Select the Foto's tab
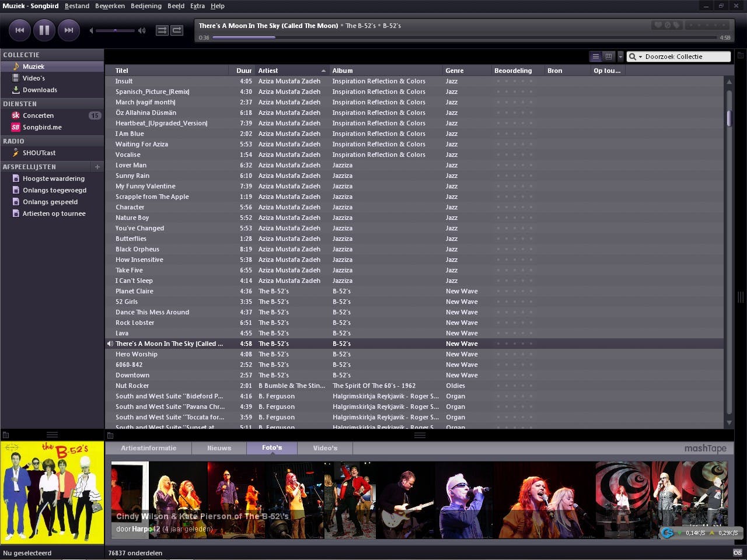 [272, 448]
